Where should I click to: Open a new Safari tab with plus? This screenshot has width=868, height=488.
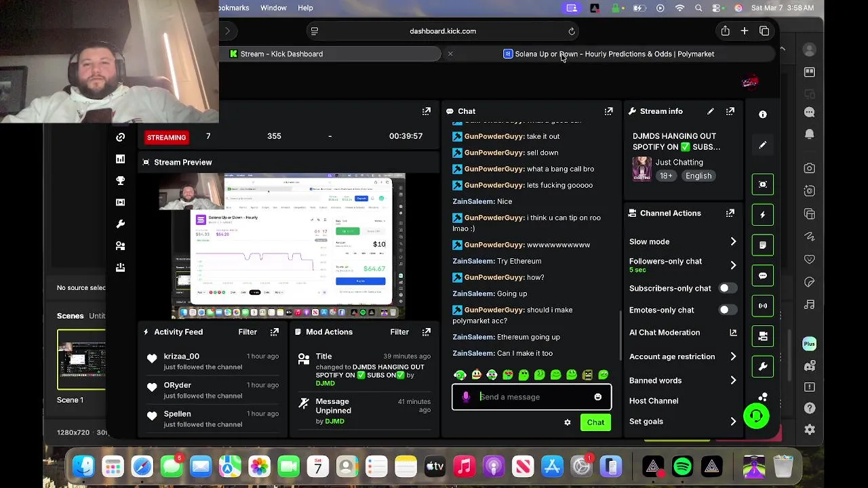click(x=745, y=31)
